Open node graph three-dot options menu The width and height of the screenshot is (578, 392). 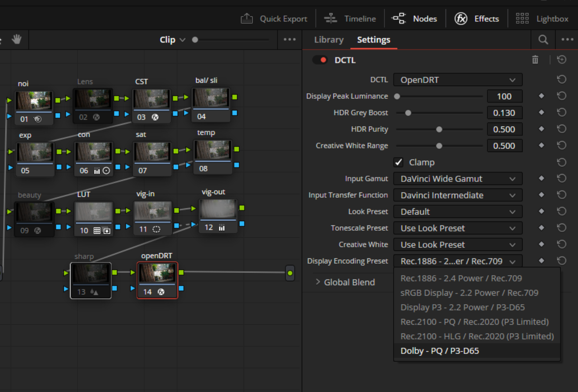pos(289,40)
